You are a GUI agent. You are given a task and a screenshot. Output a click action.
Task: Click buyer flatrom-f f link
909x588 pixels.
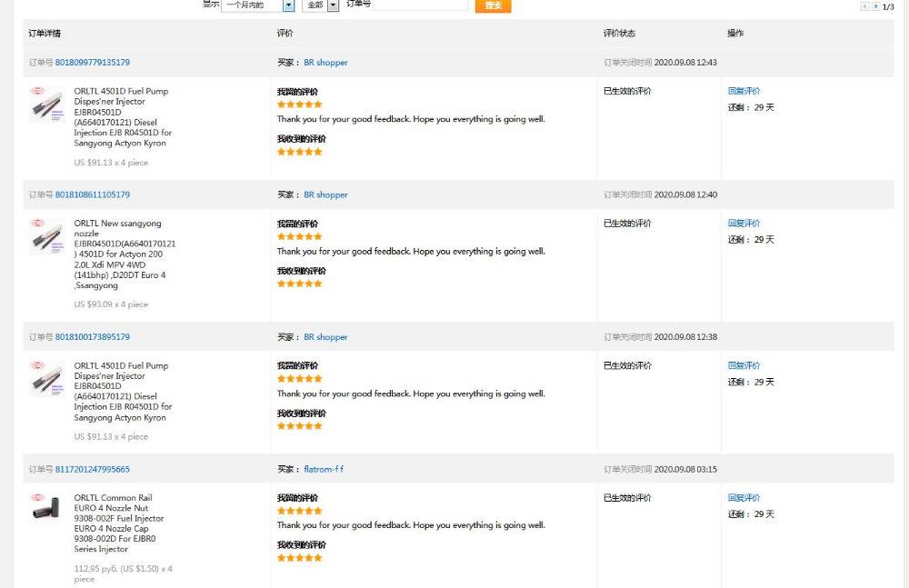click(x=324, y=470)
